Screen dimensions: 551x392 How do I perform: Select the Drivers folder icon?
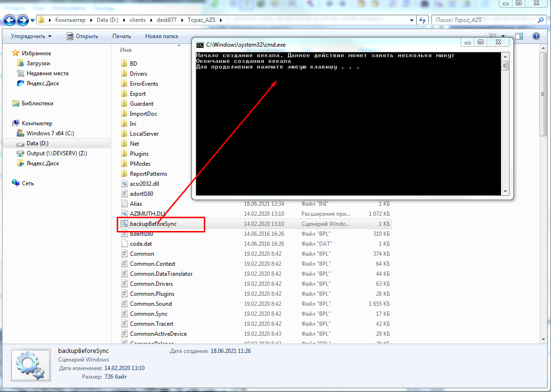124,74
